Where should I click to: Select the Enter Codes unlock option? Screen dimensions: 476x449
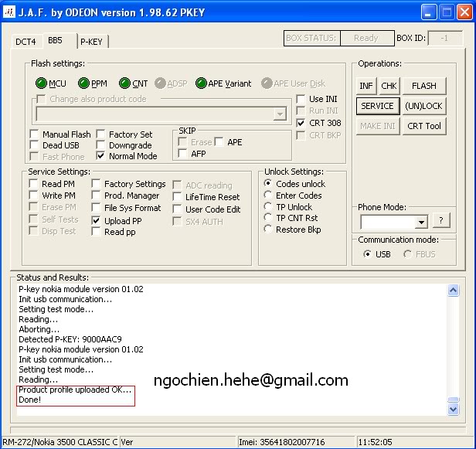point(268,196)
